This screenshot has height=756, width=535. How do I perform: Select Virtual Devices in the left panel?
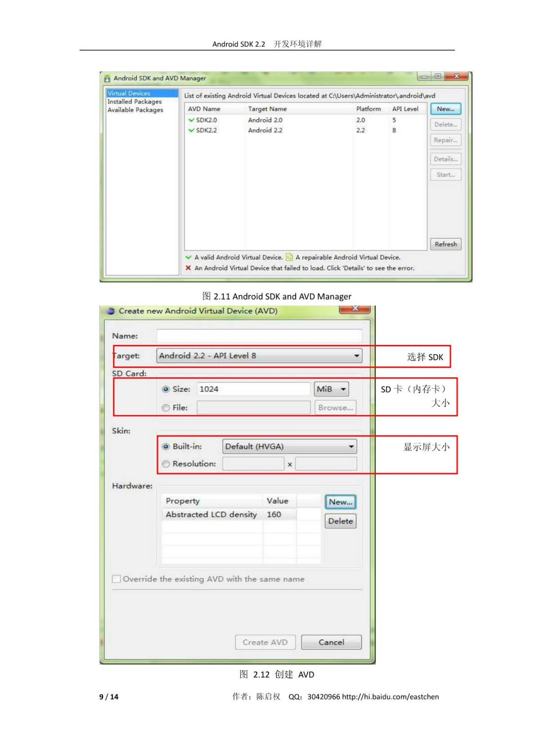coord(142,93)
